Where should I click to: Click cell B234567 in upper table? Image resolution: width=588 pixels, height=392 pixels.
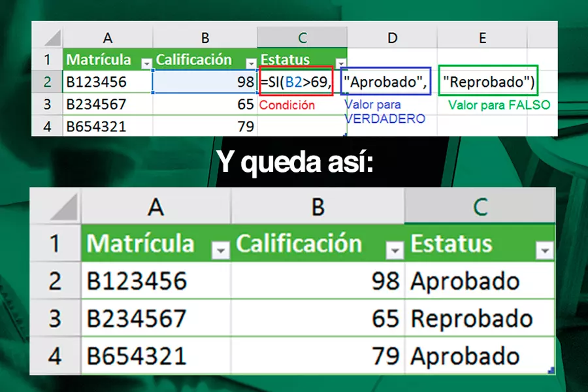[108, 104]
